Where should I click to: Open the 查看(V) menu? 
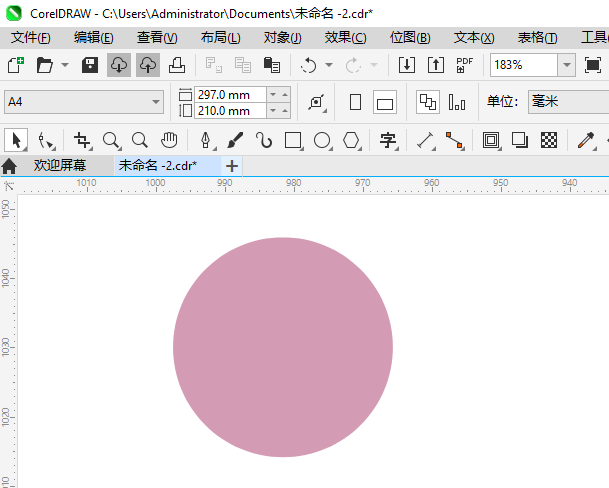tap(157, 38)
